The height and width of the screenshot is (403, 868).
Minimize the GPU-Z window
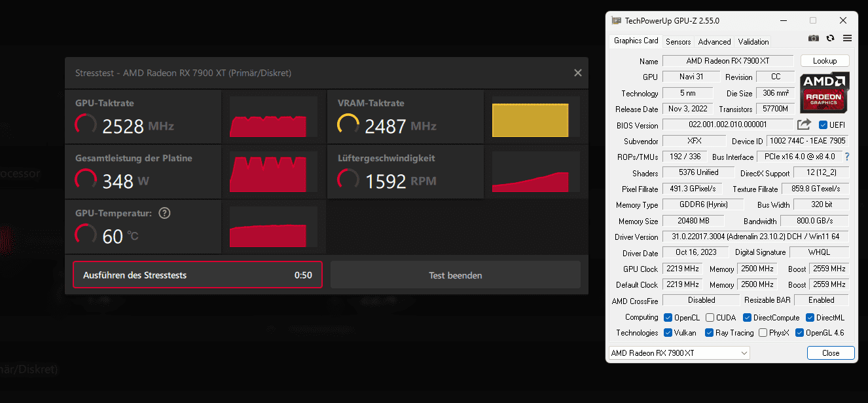(x=782, y=21)
